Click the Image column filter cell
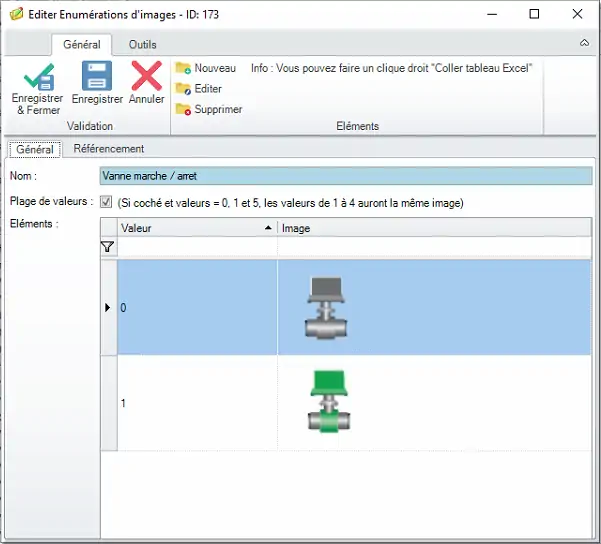The width and height of the screenshot is (601, 544). [434, 247]
